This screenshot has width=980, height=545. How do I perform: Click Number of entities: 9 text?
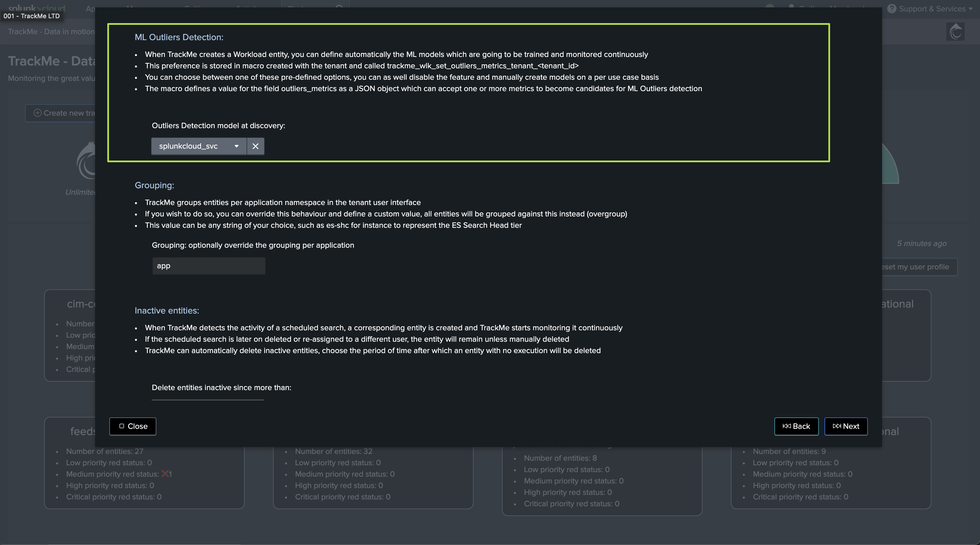pyautogui.click(x=789, y=451)
